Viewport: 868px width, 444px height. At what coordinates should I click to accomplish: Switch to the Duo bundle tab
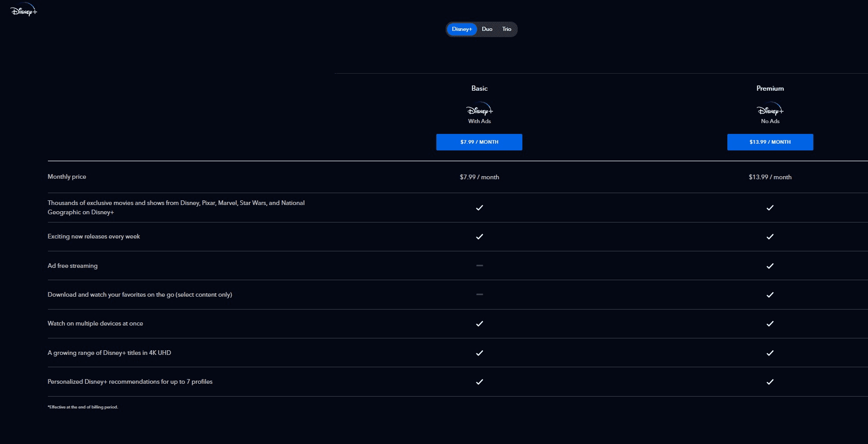pos(487,29)
